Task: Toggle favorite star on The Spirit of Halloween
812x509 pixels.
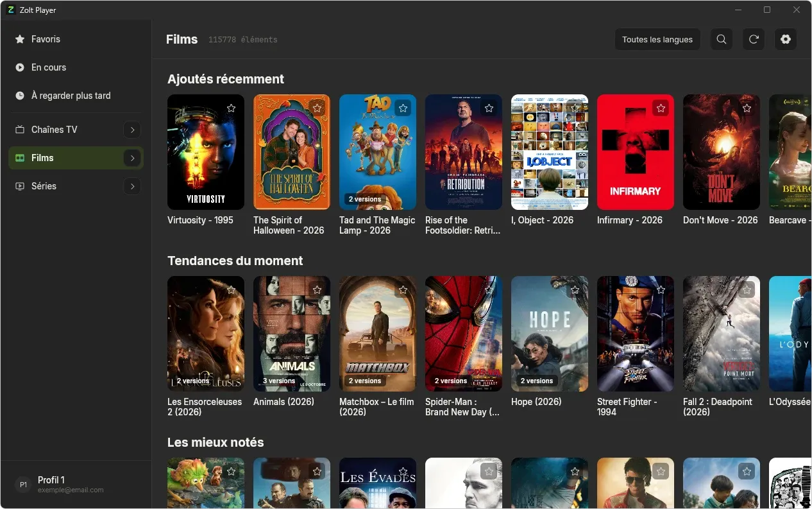Action: coord(317,108)
